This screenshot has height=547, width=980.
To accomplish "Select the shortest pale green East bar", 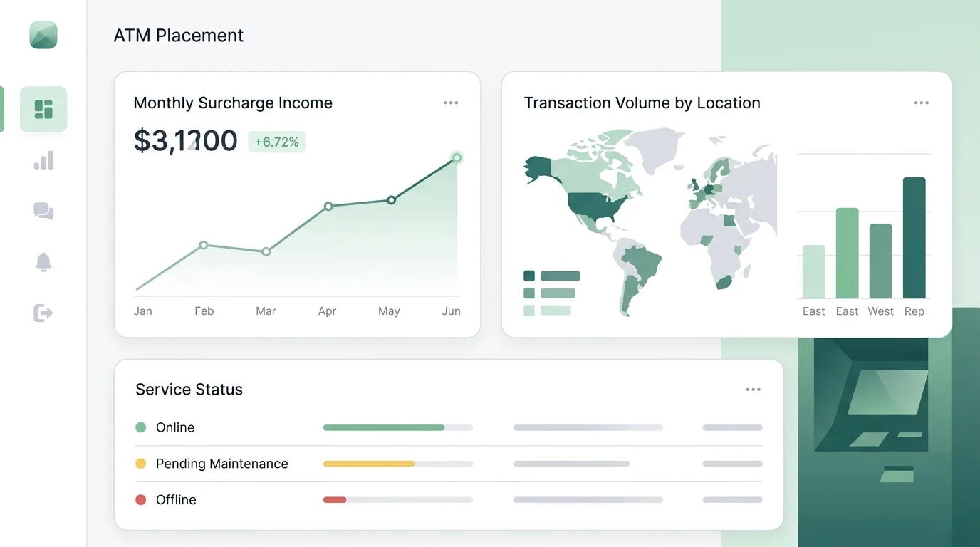I will 814,272.
